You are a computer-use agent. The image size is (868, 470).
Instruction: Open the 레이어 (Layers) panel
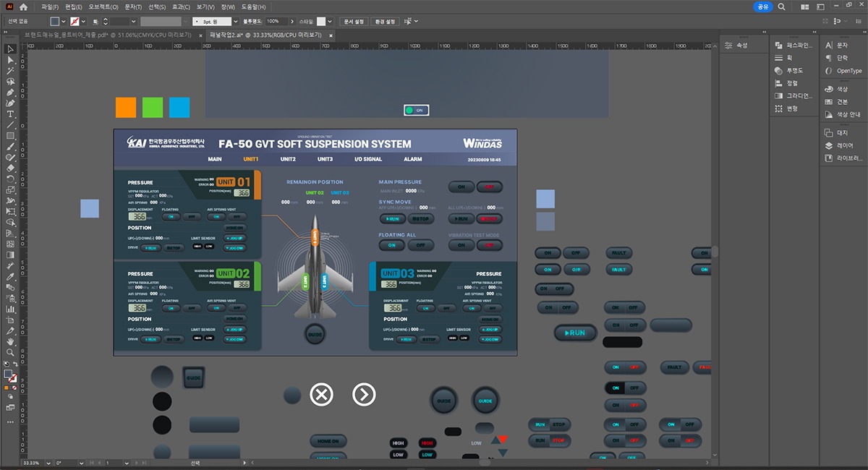point(839,145)
